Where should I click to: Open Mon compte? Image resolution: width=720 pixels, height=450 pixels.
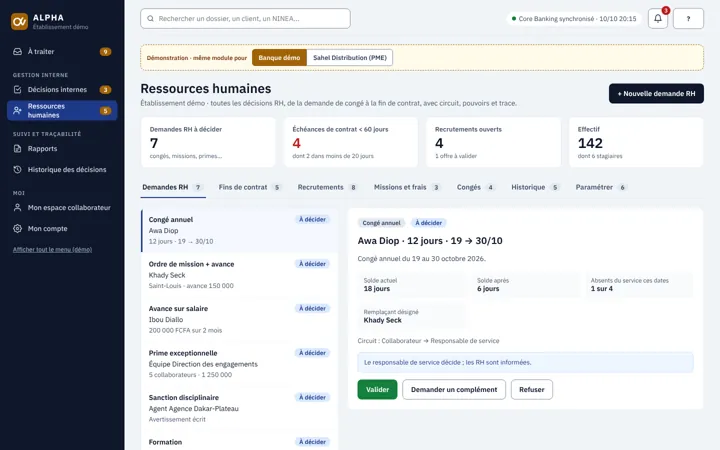62,229
